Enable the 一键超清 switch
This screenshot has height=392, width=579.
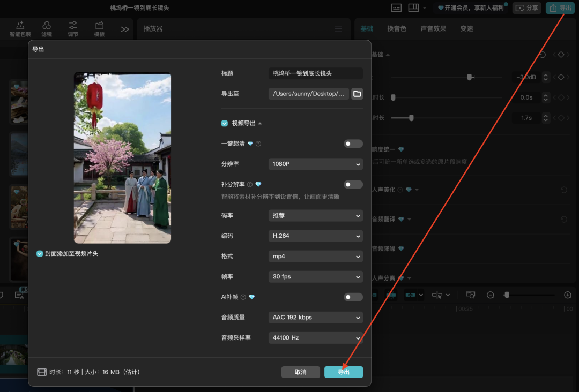(x=353, y=144)
